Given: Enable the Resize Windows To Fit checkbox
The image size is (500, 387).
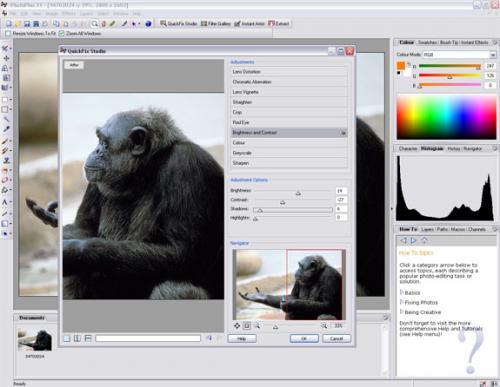Looking at the screenshot, I should 8,33.
